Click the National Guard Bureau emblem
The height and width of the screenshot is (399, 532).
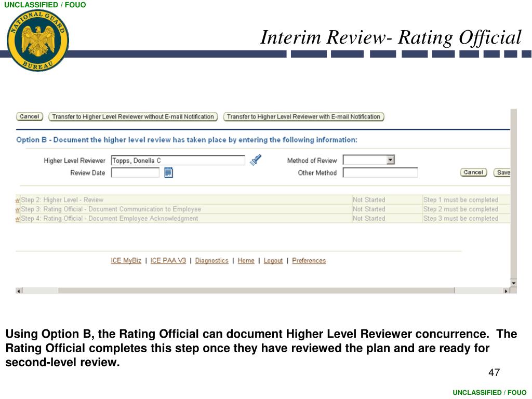[37, 41]
